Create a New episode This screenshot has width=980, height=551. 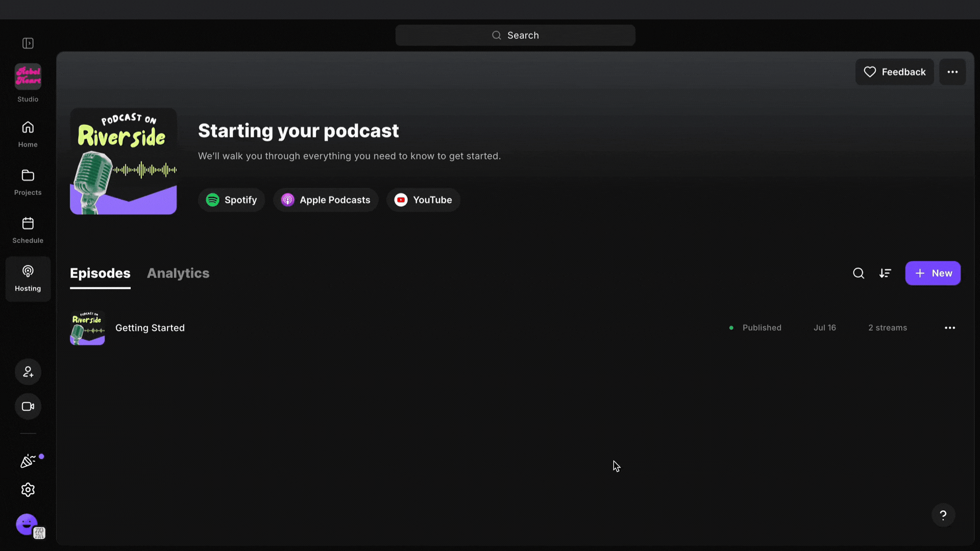pyautogui.click(x=933, y=273)
